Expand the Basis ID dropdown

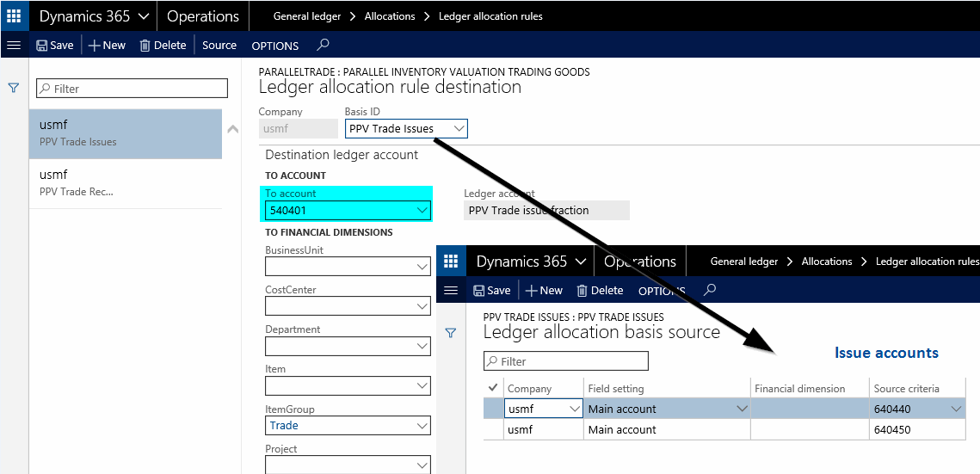coord(459,129)
